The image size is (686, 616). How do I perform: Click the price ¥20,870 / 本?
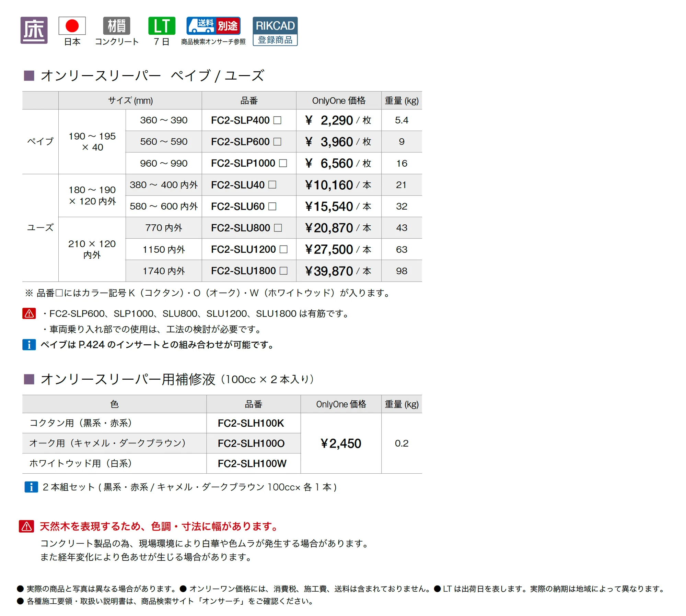click(x=338, y=228)
